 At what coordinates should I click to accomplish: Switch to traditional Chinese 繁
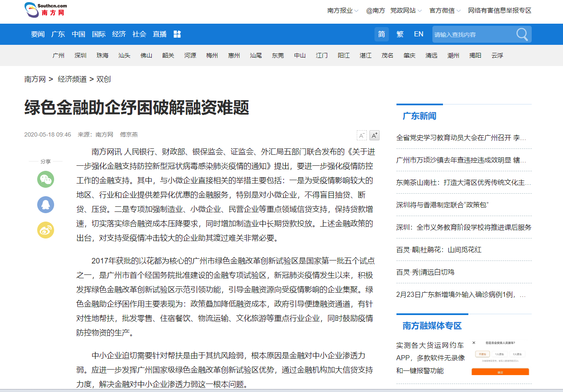click(400, 34)
